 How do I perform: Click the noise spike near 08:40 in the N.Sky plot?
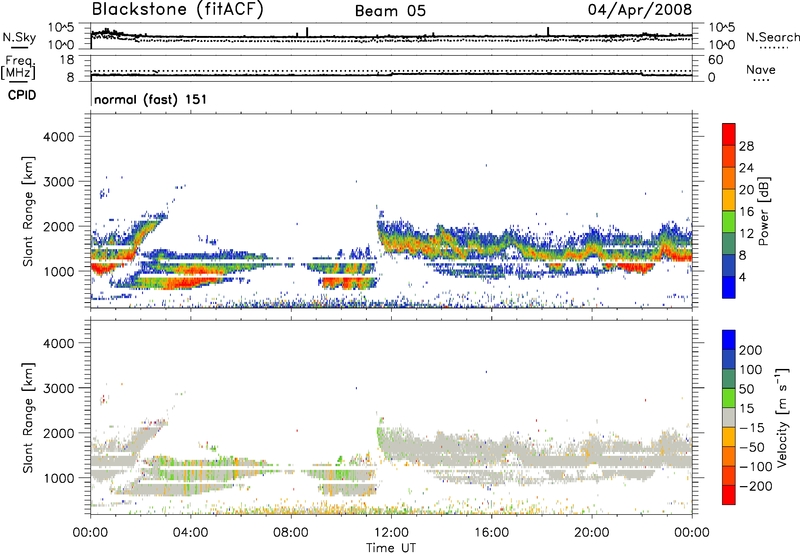coord(307,32)
